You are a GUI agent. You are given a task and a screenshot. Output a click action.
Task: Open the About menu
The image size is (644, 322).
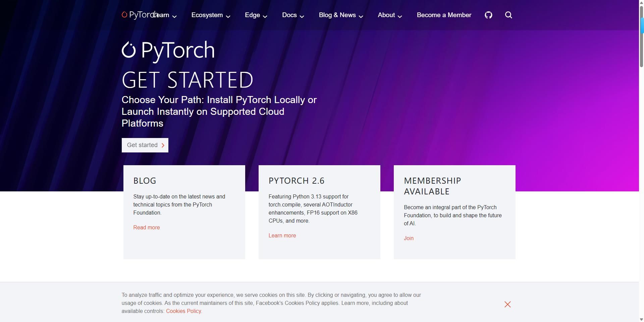click(386, 15)
